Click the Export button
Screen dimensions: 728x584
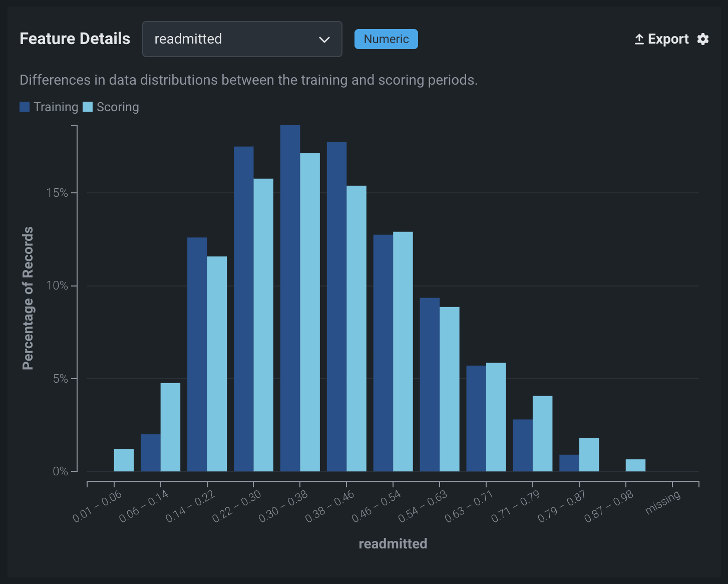click(661, 39)
